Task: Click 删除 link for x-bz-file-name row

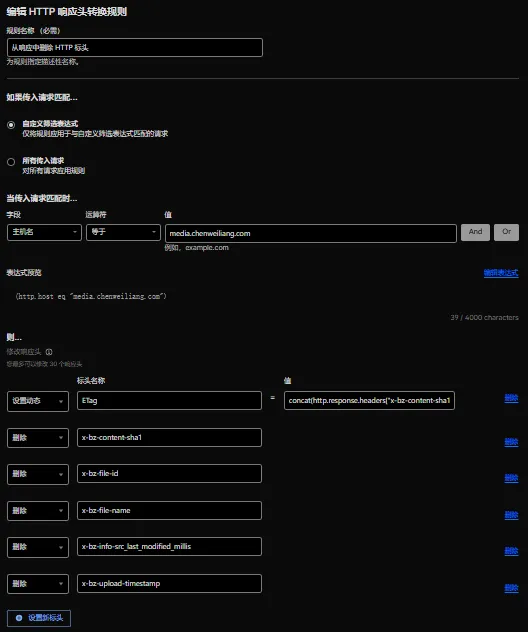Action: [511, 515]
